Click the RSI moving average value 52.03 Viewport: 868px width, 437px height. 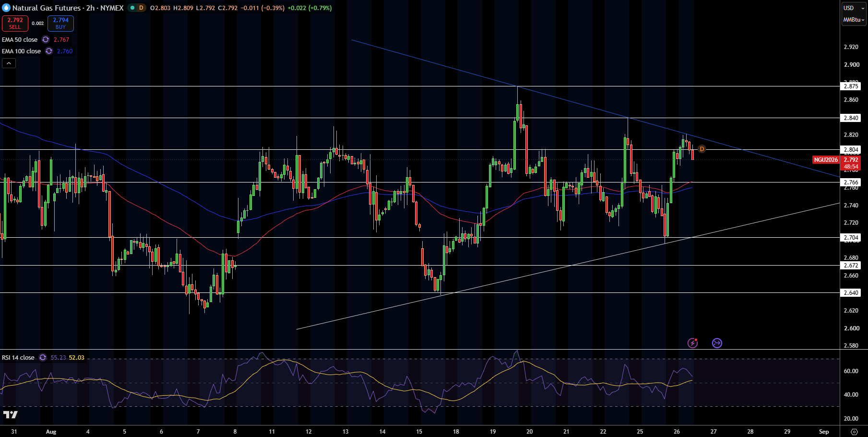point(76,357)
